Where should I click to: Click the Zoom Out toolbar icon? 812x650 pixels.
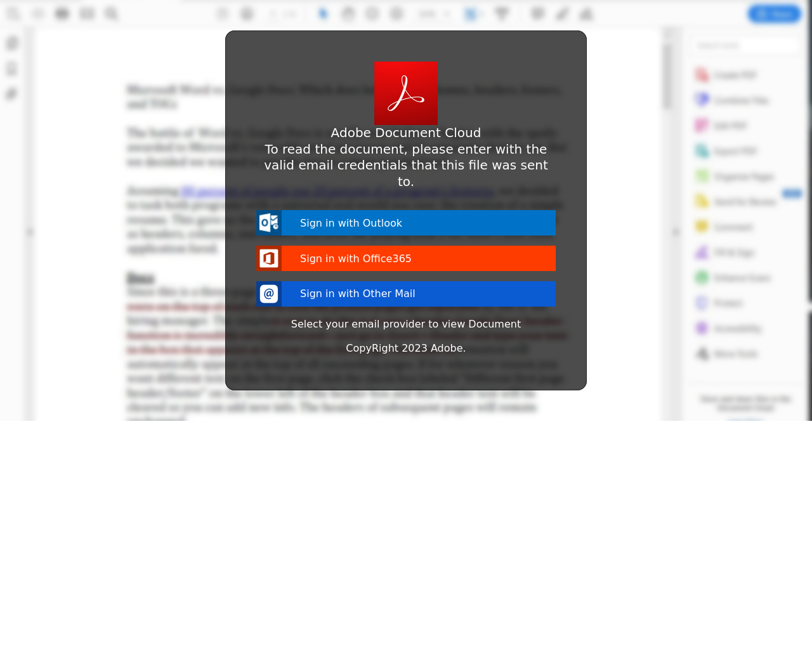tap(372, 13)
